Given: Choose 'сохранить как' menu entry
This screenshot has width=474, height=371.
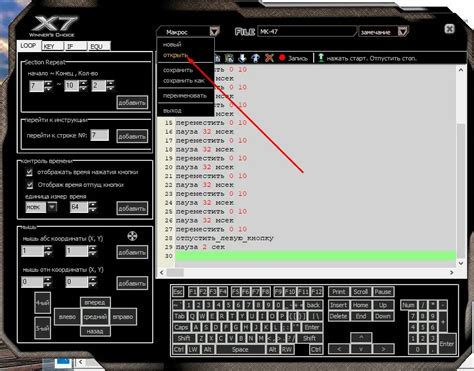Looking at the screenshot, I should tap(184, 81).
